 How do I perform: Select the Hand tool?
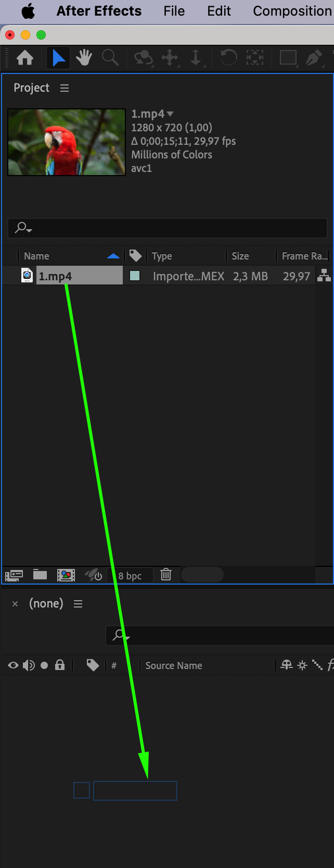point(84,57)
